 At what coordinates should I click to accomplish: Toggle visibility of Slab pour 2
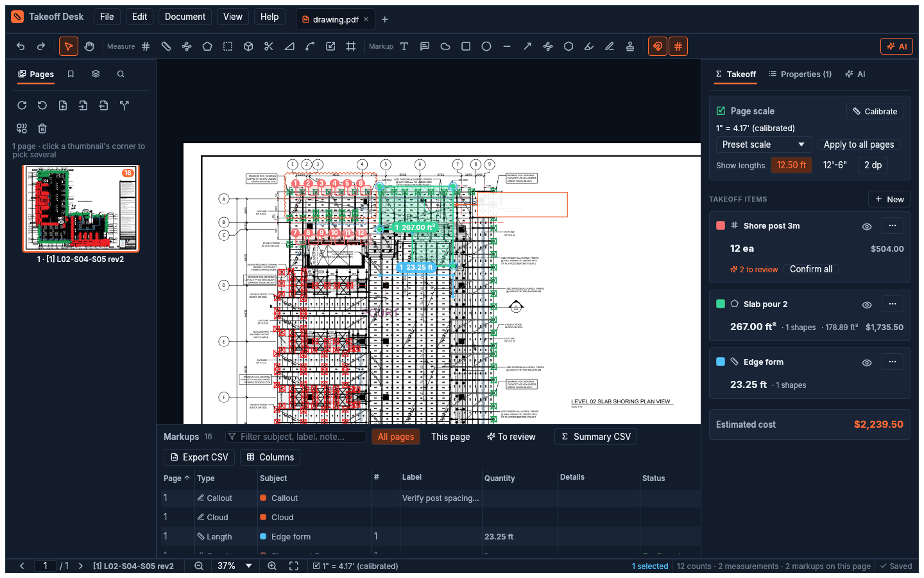tap(867, 304)
